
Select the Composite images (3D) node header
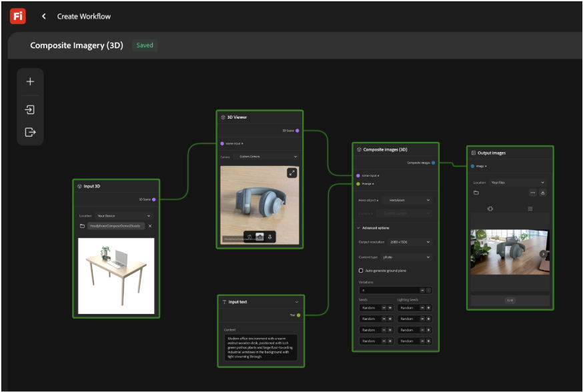coord(396,149)
